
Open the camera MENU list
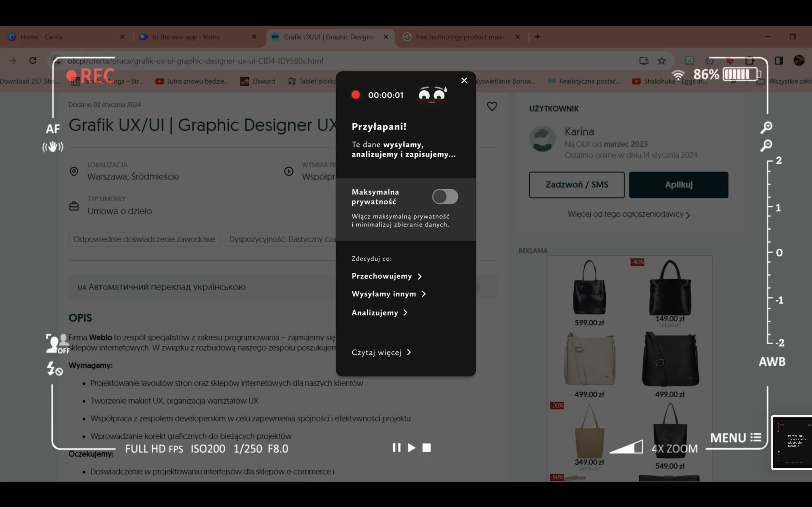pos(735,437)
